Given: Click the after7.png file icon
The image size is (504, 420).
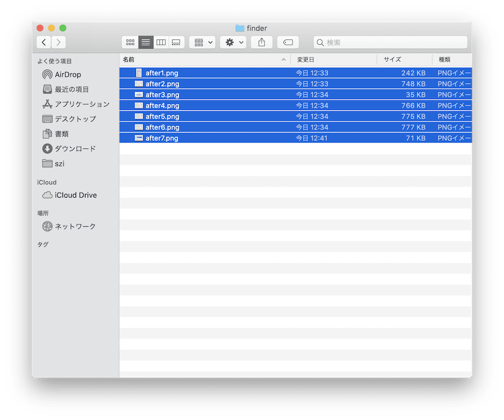Looking at the screenshot, I should [x=139, y=138].
